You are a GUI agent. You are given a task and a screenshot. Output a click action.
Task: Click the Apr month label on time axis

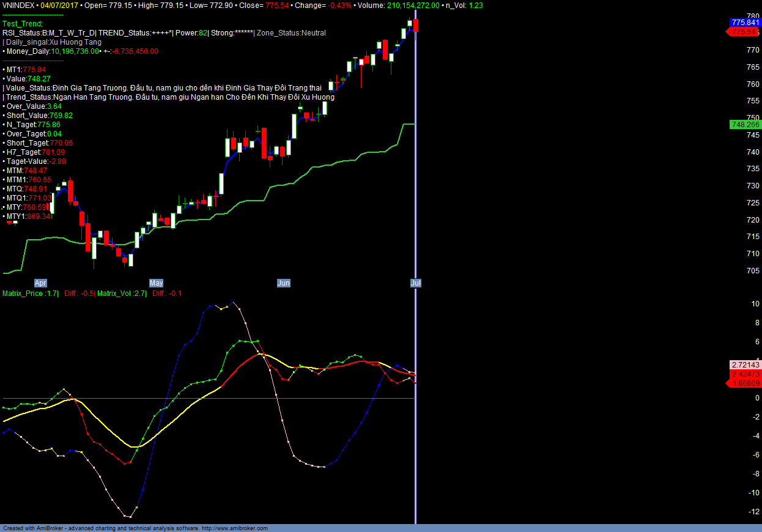(x=40, y=283)
